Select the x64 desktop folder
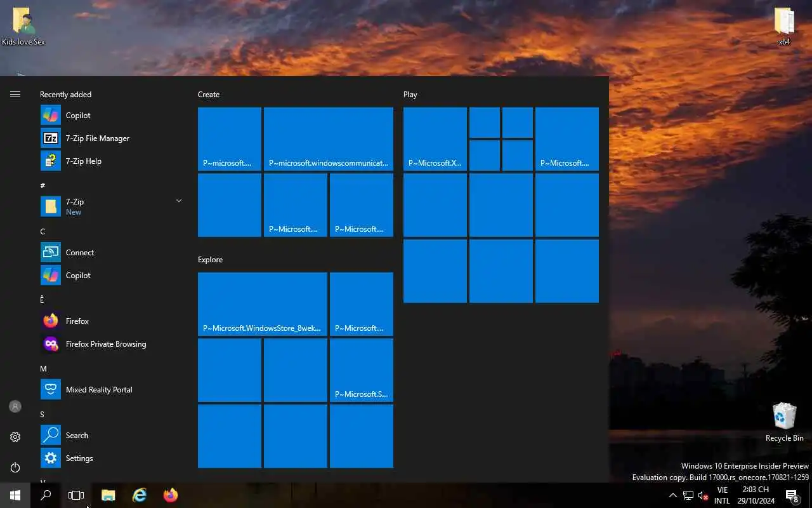The height and width of the screenshot is (508, 812). (x=785, y=27)
